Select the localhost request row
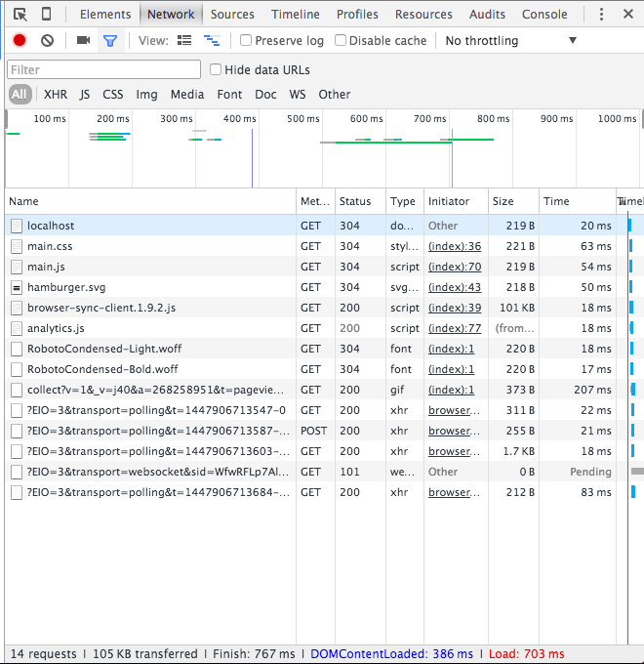Image resolution: width=644 pixels, height=664 pixels. point(325,226)
